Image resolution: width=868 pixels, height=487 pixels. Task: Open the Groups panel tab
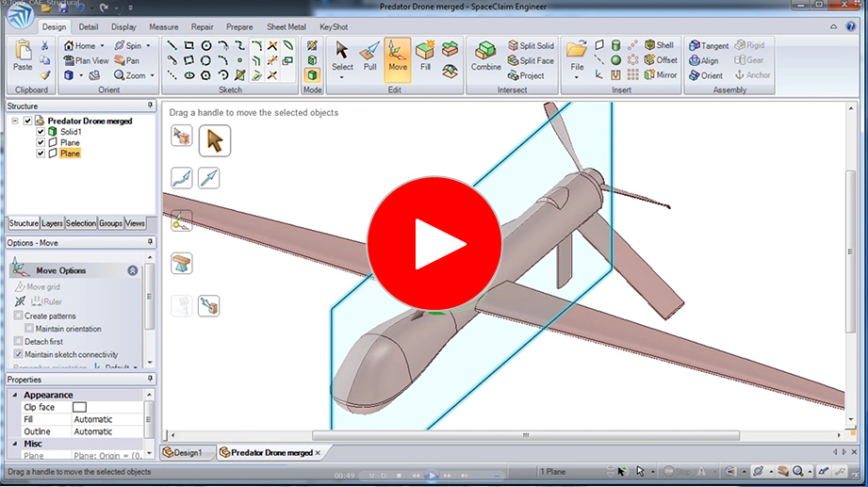pos(110,223)
